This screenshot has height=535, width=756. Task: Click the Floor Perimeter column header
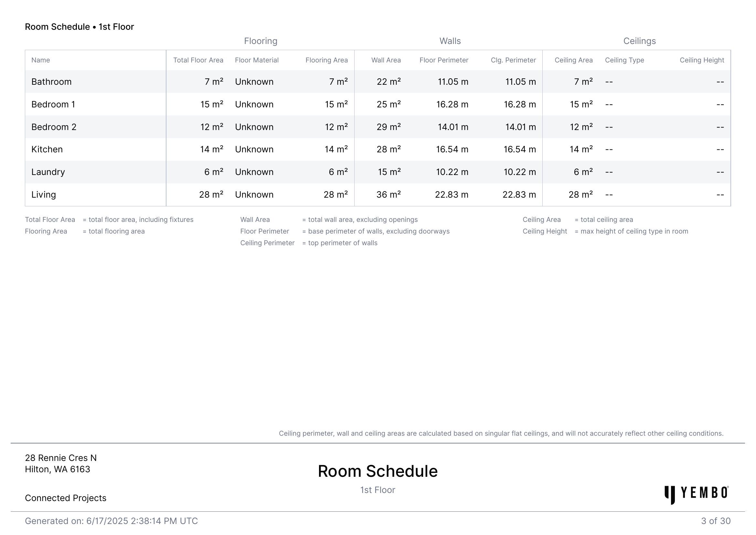coord(444,60)
